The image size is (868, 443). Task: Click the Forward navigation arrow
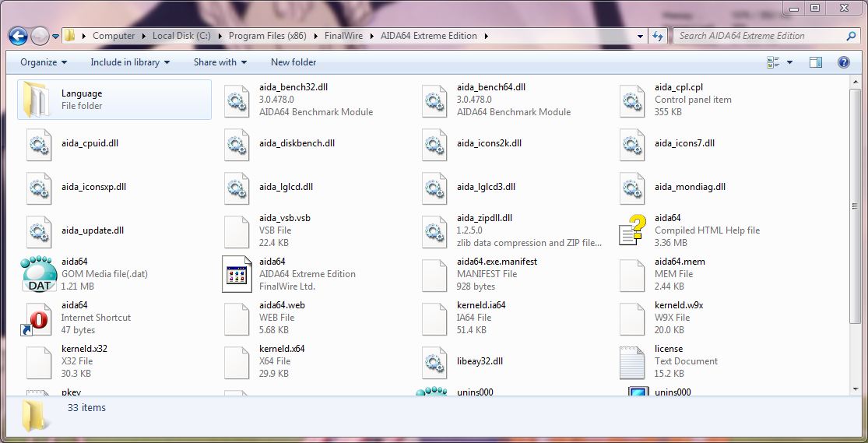point(39,36)
